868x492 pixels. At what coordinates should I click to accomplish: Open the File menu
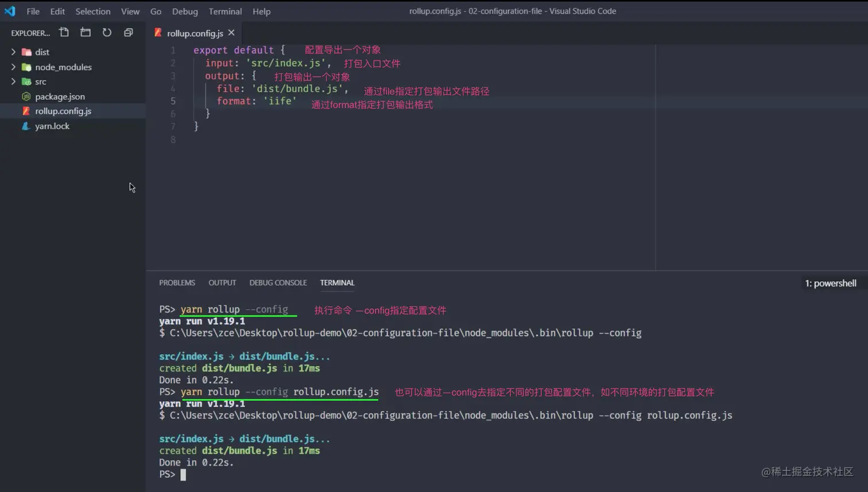pos(33,11)
